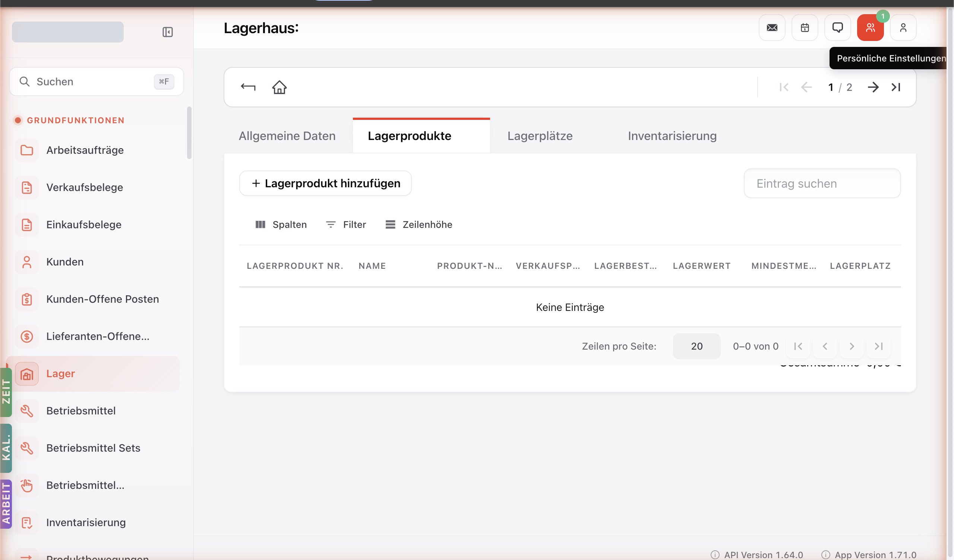Open Einkaufsbelege in sidebar

tap(93, 225)
